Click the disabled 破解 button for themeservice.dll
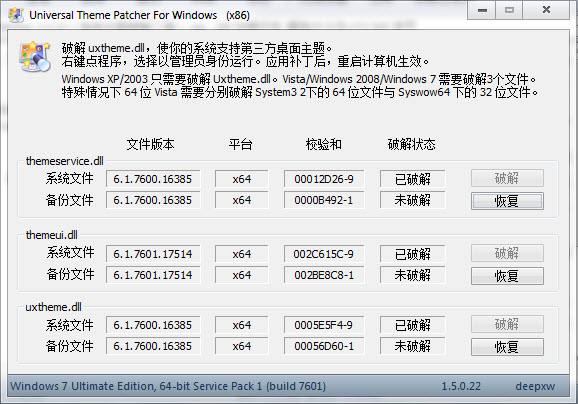The width and height of the screenshot is (578, 404). [x=507, y=178]
